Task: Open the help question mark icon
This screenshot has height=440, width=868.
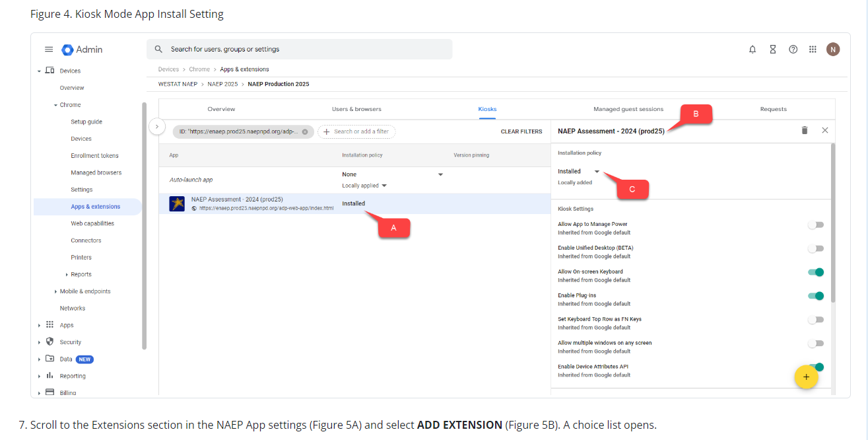Action: [793, 50]
